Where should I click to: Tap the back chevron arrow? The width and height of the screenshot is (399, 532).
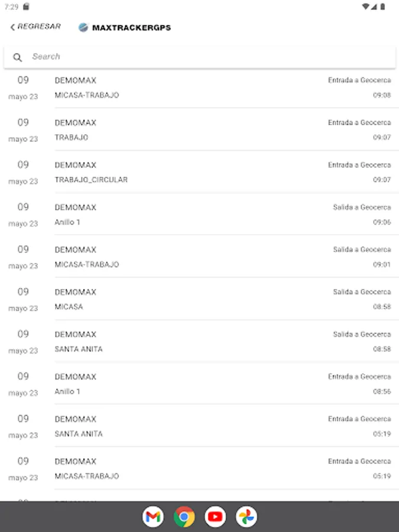coord(12,27)
